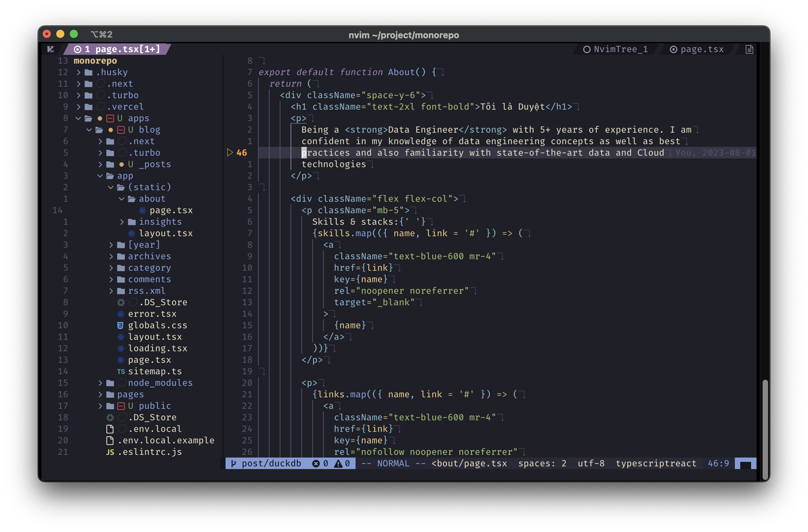Click the red git marker beside apps

pyautogui.click(x=110, y=118)
